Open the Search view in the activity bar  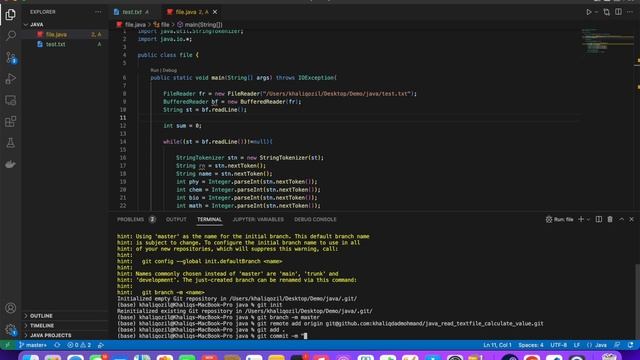tap(11, 36)
